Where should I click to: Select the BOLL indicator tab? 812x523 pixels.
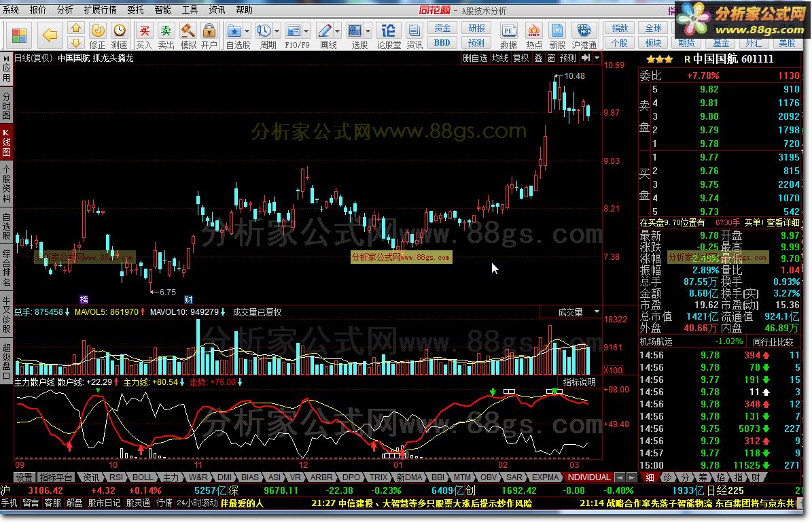pyautogui.click(x=142, y=477)
